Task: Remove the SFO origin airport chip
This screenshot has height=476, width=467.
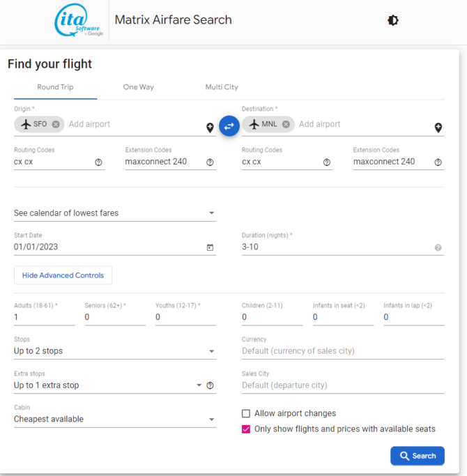Action: pyautogui.click(x=56, y=124)
